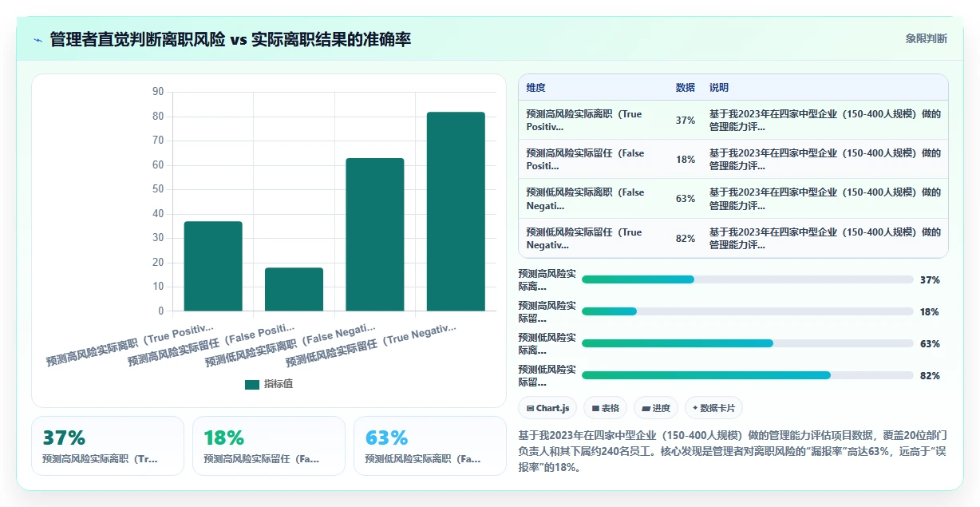Click the 说明 column header
This screenshot has height=507, width=980.
click(719, 88)
